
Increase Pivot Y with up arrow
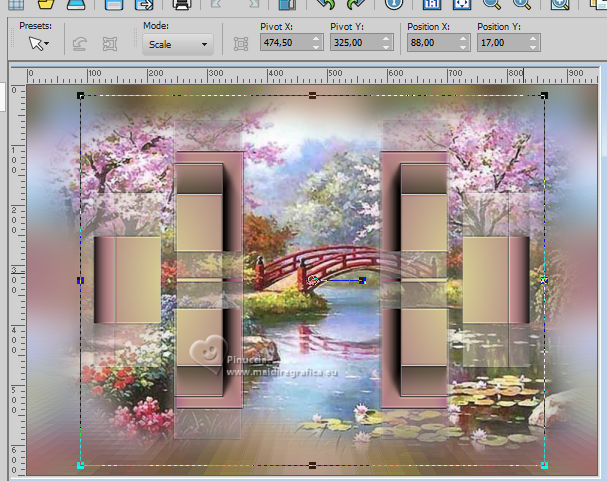click(x=386, y=38)
